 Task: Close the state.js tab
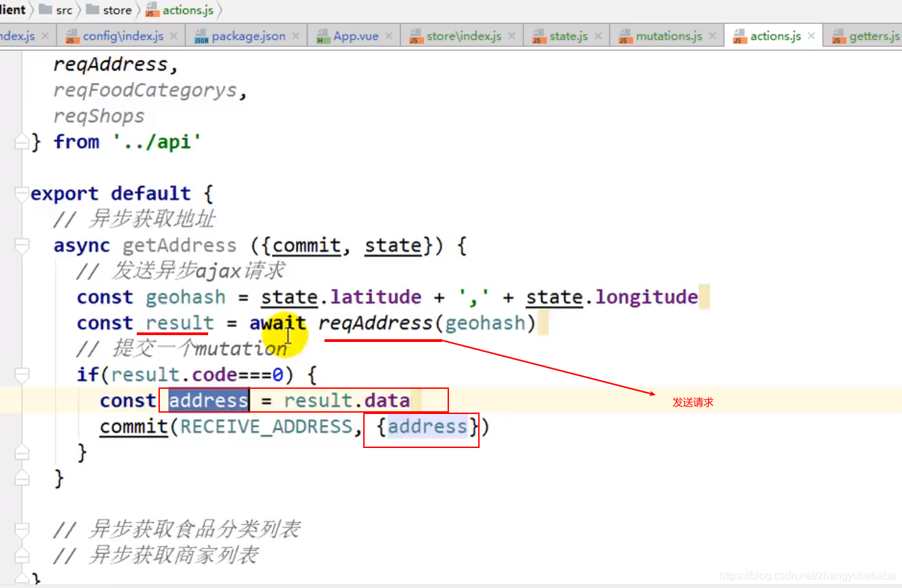(x=597, y=36)
